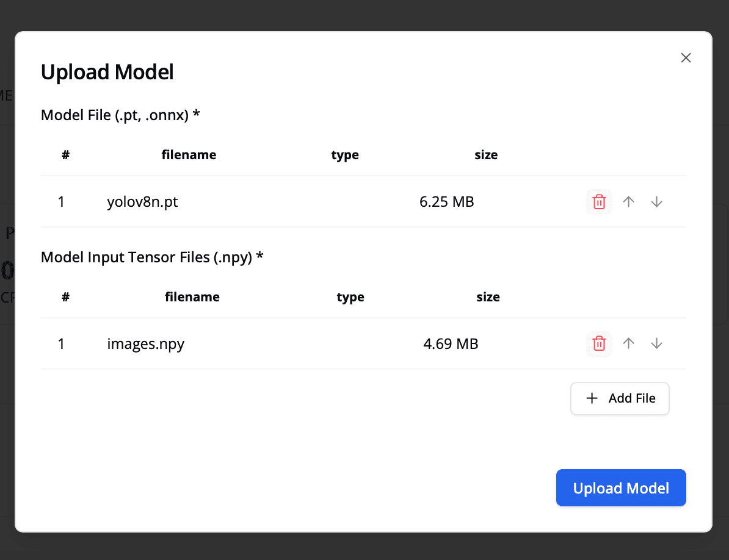Click the 6.25 MB size value

[x=446, y=201]
